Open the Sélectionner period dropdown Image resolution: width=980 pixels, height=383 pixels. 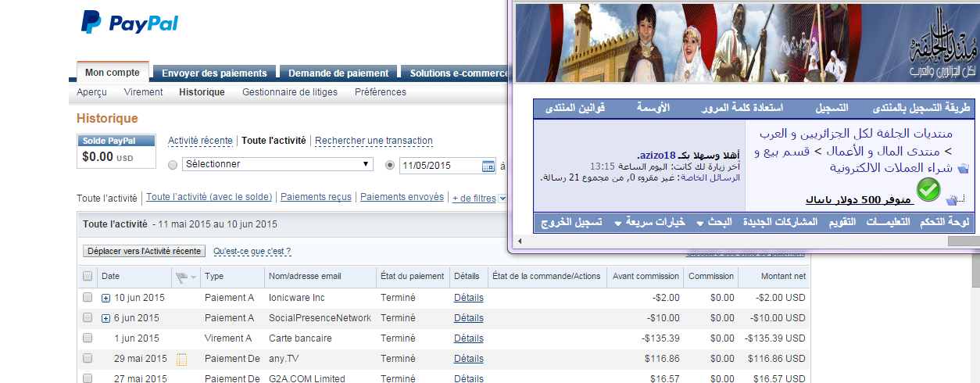click(x=277, y=164)
